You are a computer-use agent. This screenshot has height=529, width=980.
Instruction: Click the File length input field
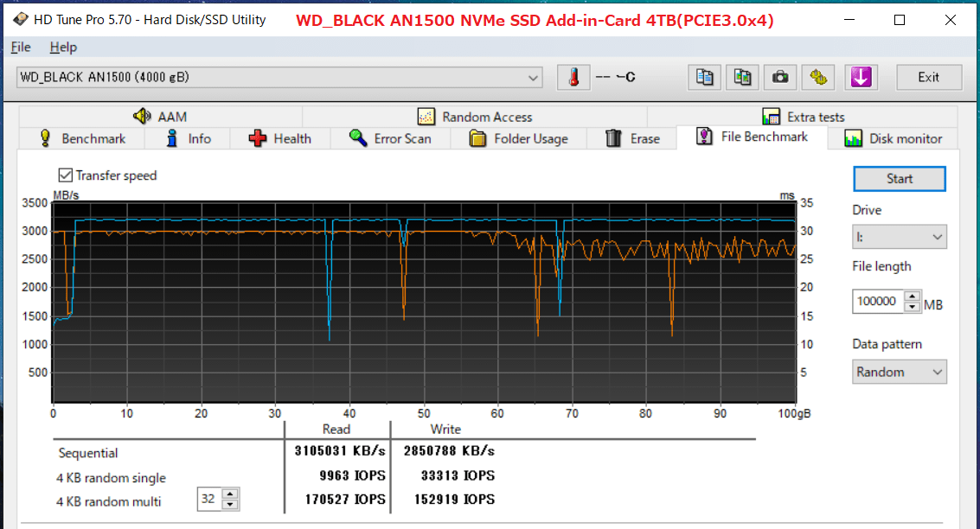[x=878, y=301]
